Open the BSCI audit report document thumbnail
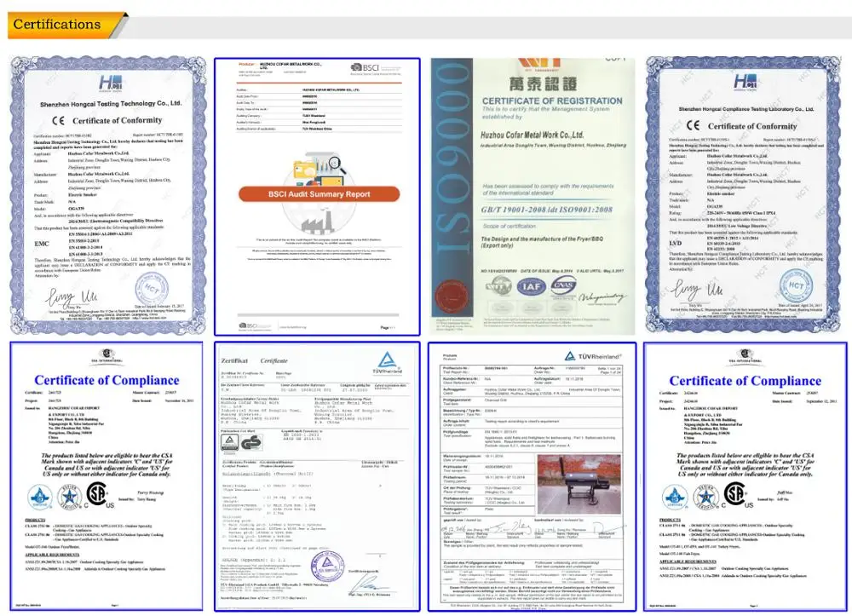This screenshot has width=852, height=616. coord(317,197)
